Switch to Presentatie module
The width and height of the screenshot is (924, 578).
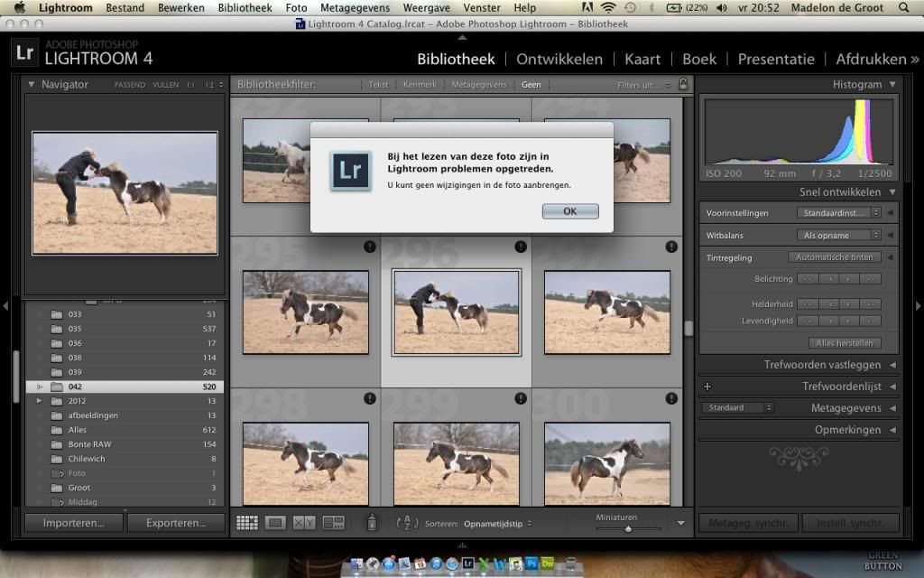[776, 59]
